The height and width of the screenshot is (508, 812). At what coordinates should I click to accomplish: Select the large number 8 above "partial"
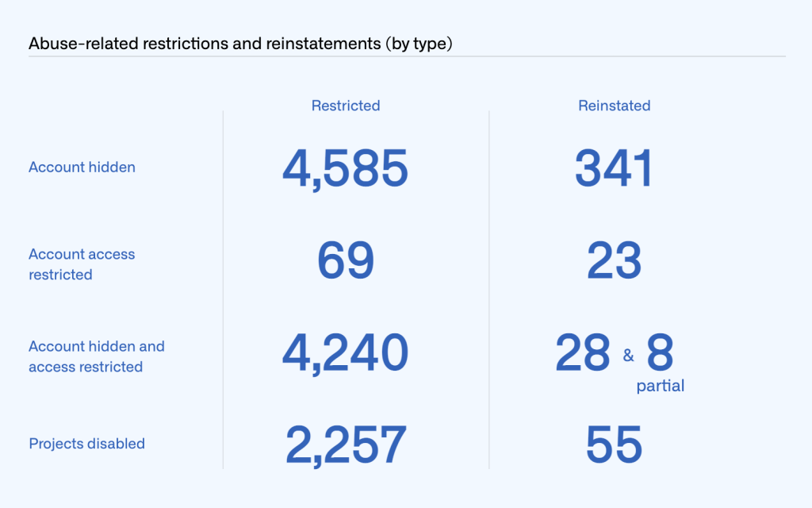[x=660, y=353]
